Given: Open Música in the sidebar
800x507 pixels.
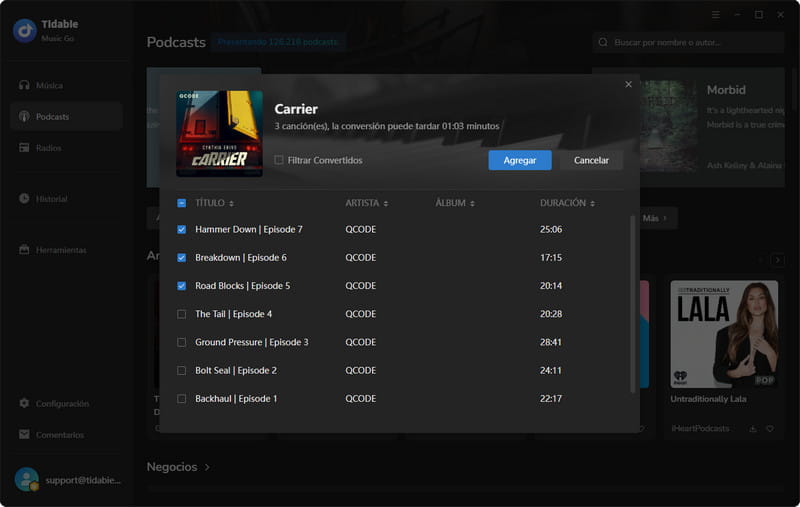Looking at the screenshot, I should tap(66, 85).
